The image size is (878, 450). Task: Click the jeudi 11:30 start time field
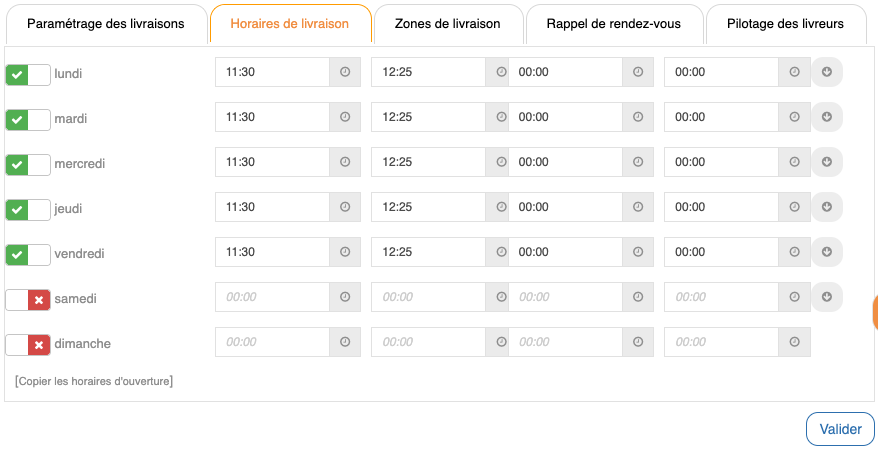(272, 207)
